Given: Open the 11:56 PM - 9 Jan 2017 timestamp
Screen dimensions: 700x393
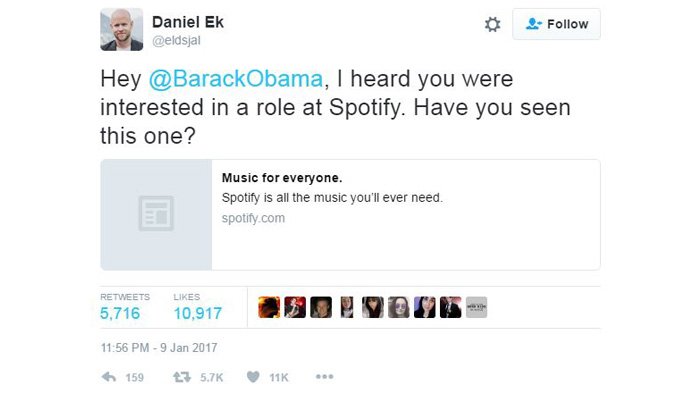Looking at the screenshot, I should (x=159, y=348).
